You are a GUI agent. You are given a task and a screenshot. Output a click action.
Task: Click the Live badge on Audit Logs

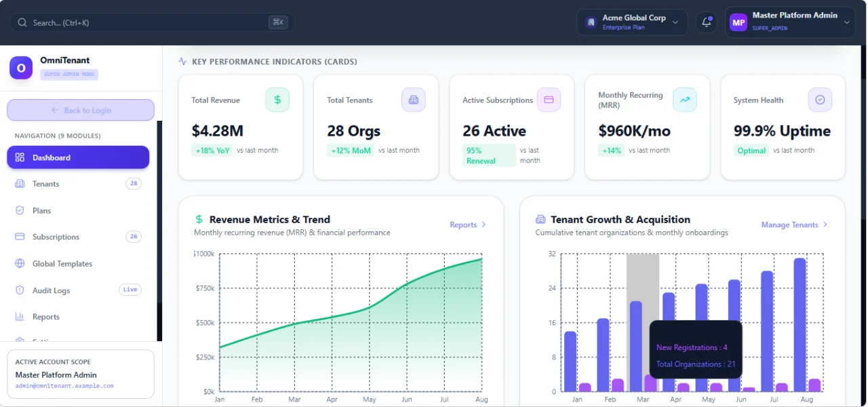click(x=130, y=290)
